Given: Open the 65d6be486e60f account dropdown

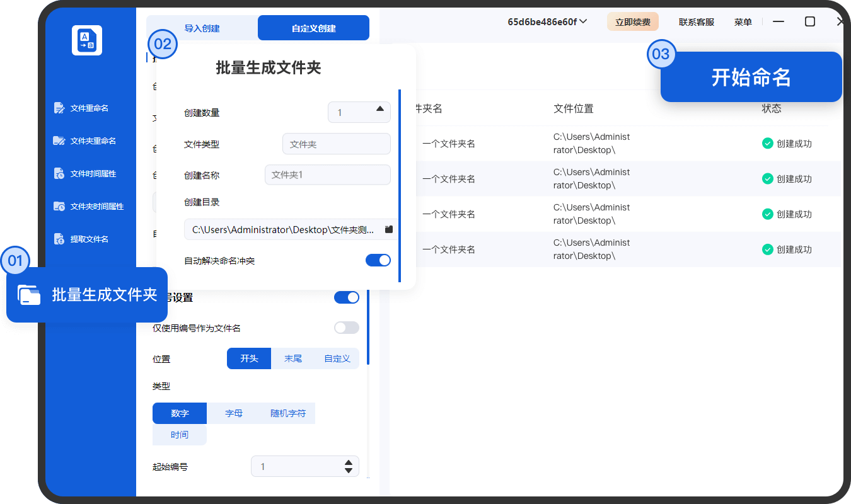Looking at the screenshot, I should tap(547, 21).
